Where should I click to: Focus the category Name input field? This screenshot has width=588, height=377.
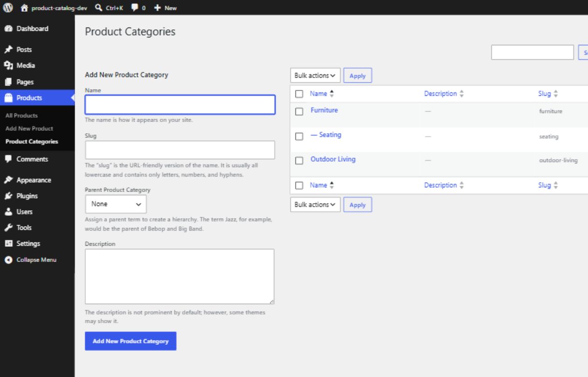click(x=180, y=105)
